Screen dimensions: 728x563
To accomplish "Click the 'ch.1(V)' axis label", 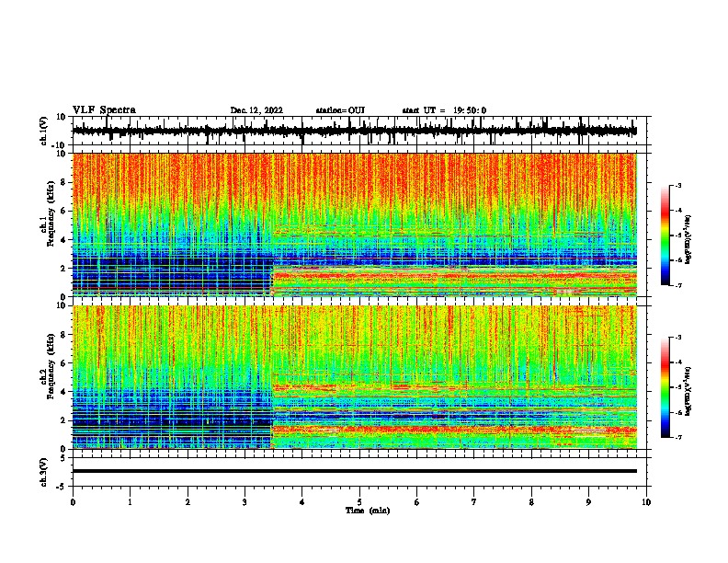I will 44,131.
